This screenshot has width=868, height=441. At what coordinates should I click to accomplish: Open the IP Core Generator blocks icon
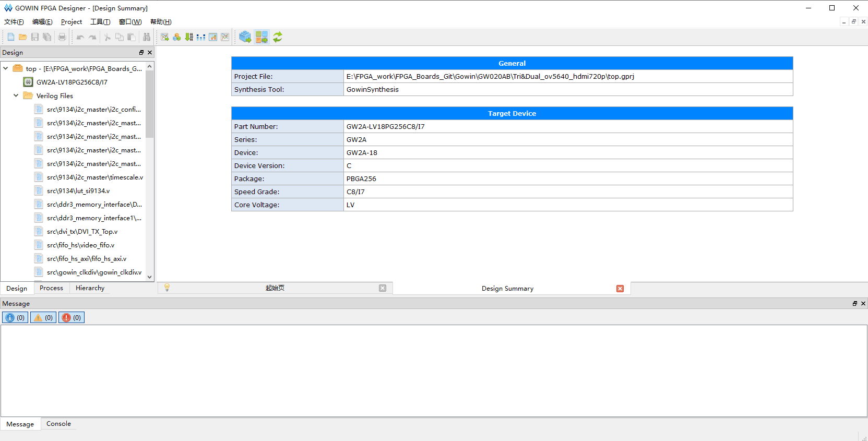click(177, 37)
